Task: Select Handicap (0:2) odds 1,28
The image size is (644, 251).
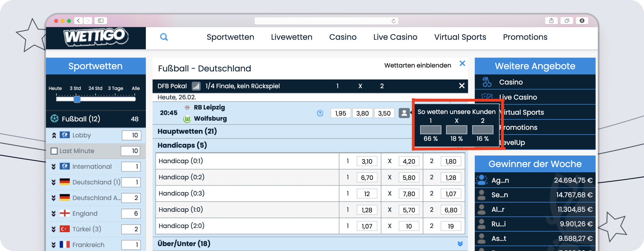Action: (451, 178)
